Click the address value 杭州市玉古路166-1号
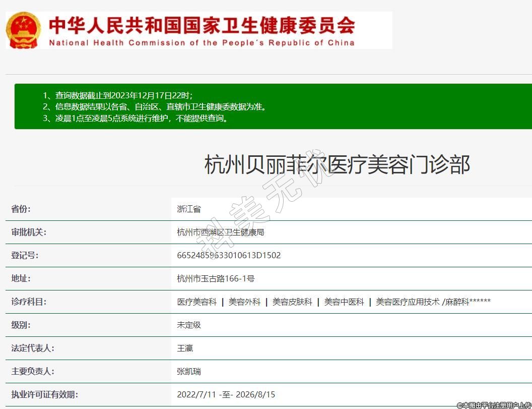532x409 pixels. [x=216, y=278]
